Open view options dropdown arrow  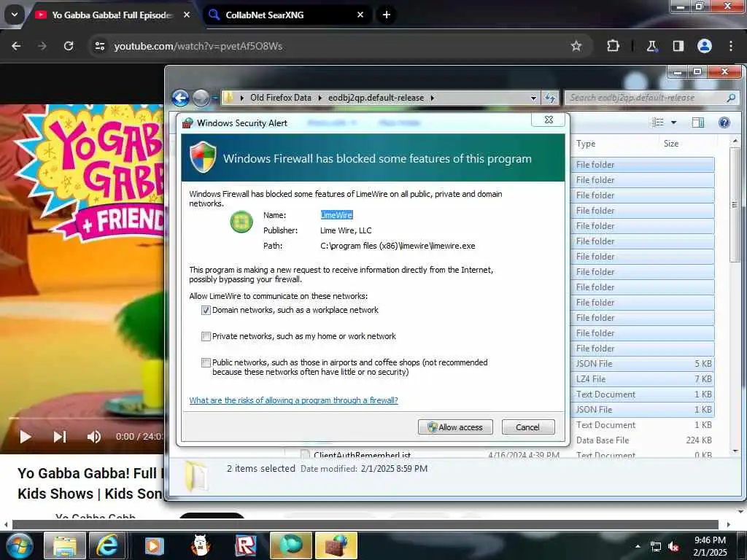(673, 122)
